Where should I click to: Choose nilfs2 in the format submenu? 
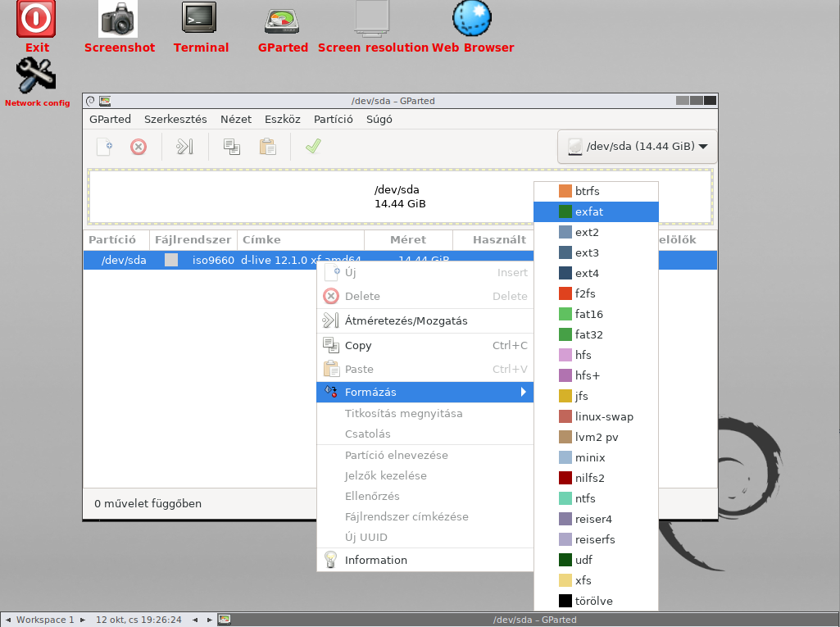pos(596,478)
